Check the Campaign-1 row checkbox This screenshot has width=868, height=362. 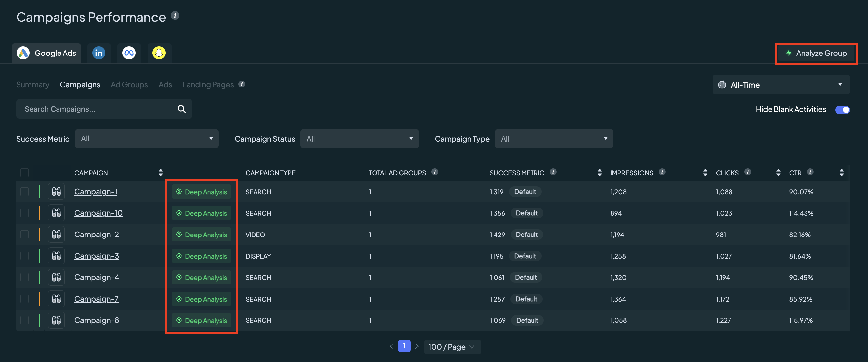tap(24, 192)
